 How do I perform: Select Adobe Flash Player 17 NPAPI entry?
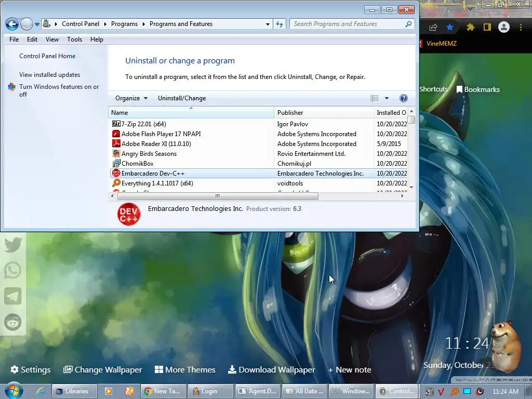tap(259, 134)
